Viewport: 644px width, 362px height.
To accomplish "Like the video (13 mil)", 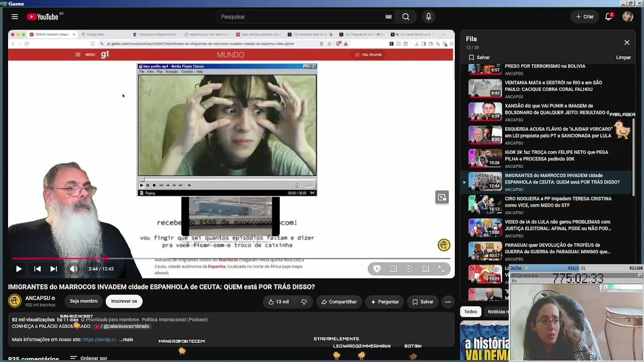I will pyautogui.click(x=278, y=302).
